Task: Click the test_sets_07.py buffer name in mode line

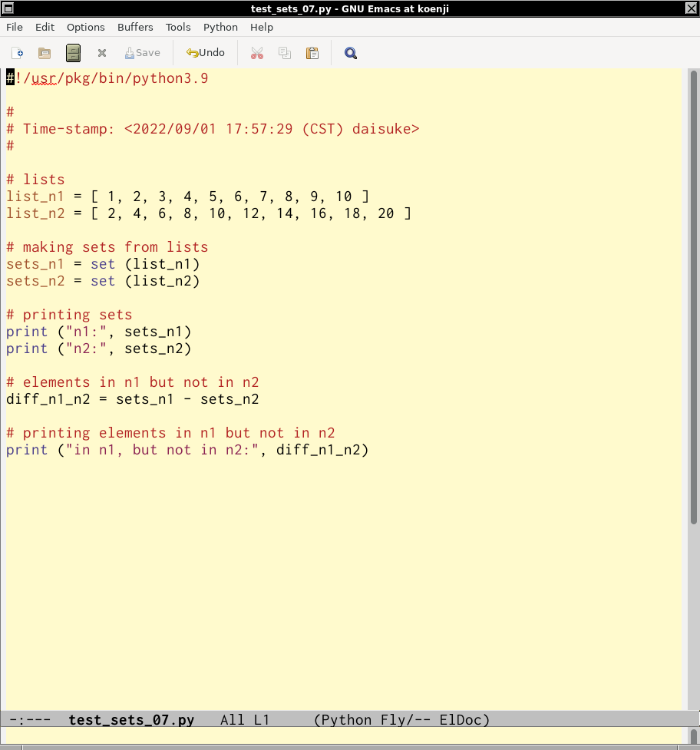Action: [131, 720]
